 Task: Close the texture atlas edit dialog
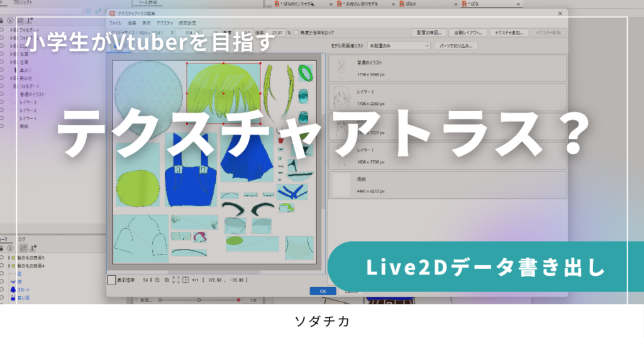pyautogui.click(x=560, y=14)
